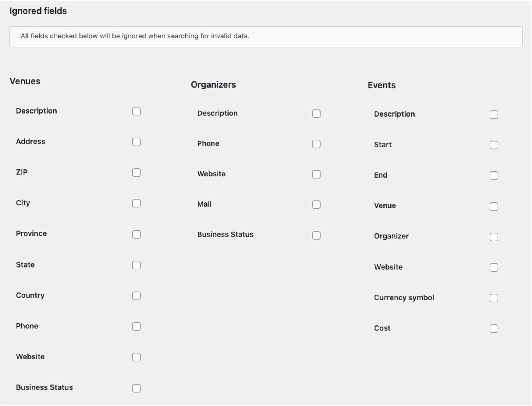The height and width of the screenshot is (406, 532).
Task: Toggle the Venue checkbox under Events
Action: tap(494, 206)
